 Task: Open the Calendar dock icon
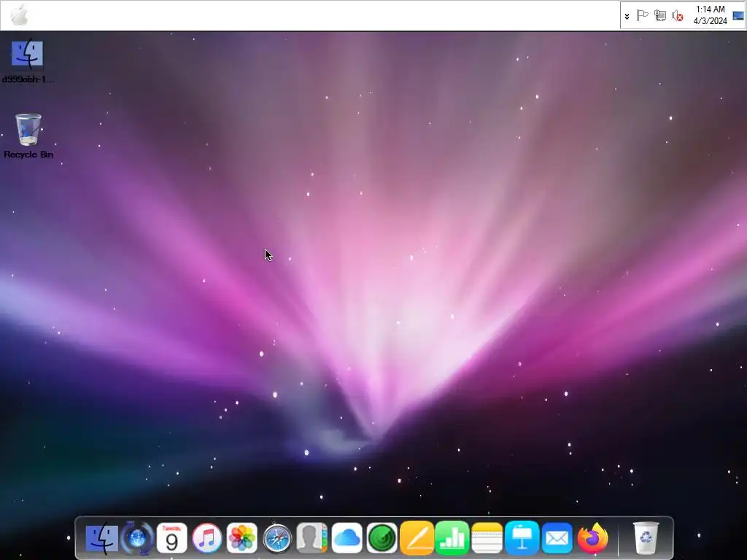pos(172,539)
